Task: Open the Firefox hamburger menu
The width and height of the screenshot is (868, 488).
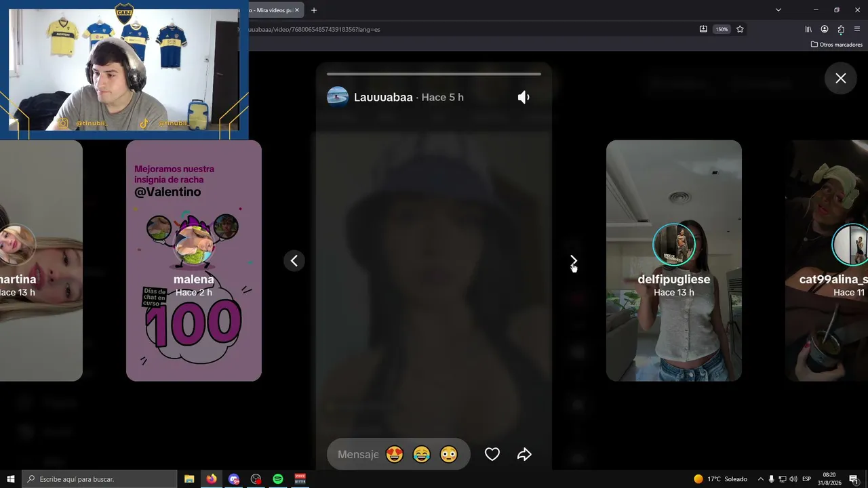Action: (x=857, y=29)
